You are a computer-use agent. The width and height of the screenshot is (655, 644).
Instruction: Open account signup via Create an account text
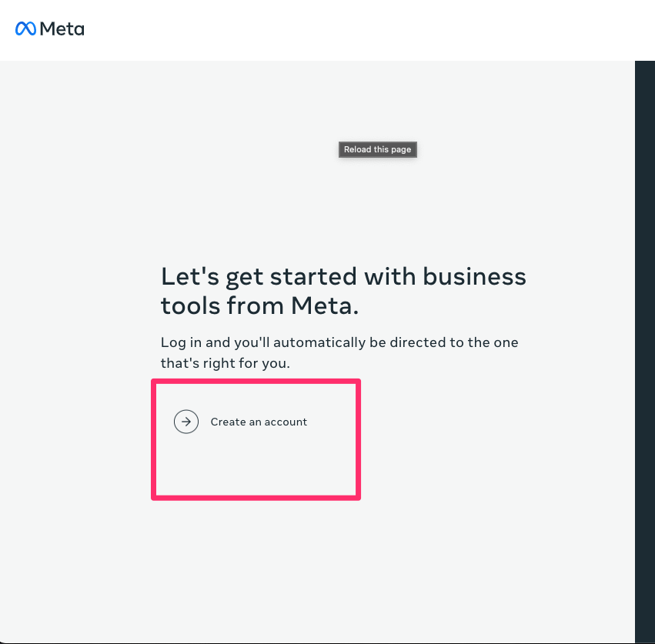click(259, 422)
